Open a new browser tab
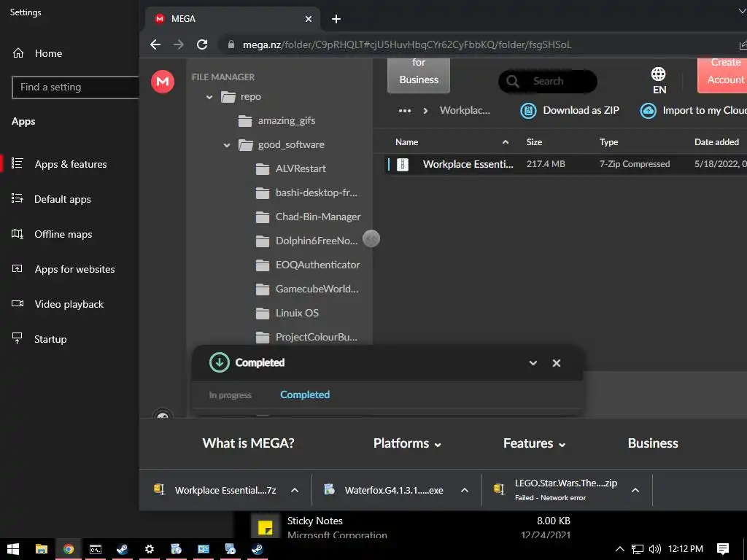Screen dimensions: 747x560 point(336,19)
